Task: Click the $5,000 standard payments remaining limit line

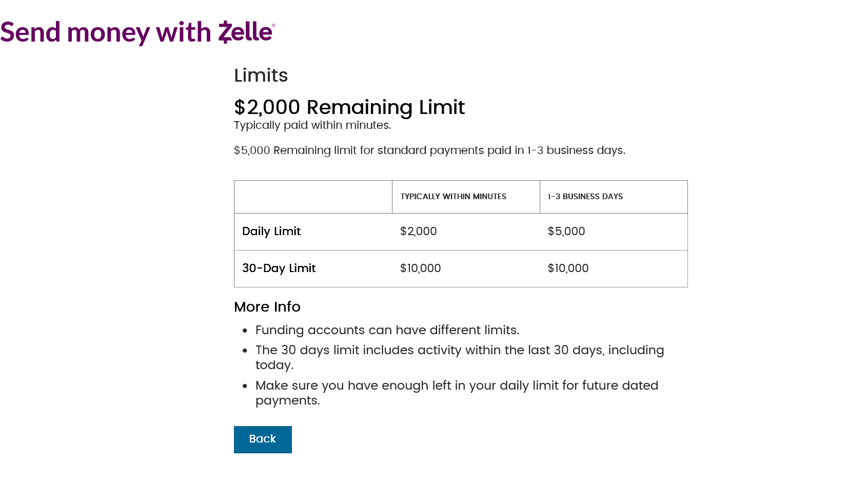Action: tap(429, 150)
